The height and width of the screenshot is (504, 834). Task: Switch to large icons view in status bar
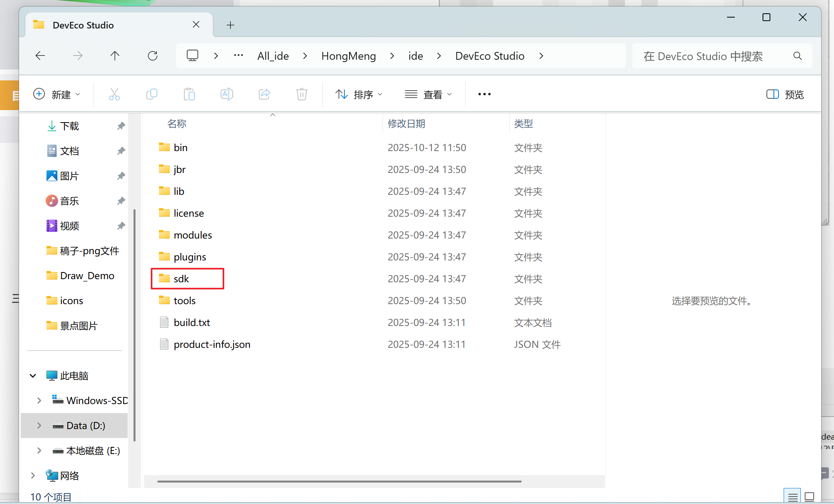tap(809, 497)
